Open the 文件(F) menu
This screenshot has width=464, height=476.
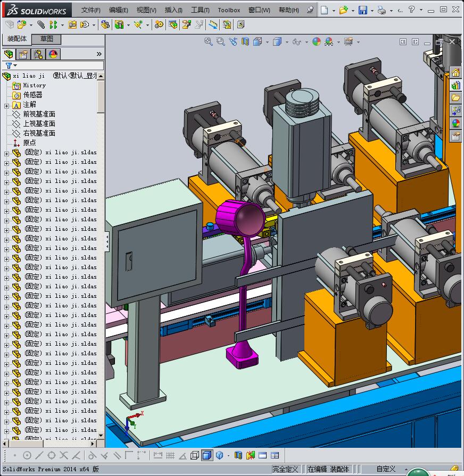click(x=90, y=10)
